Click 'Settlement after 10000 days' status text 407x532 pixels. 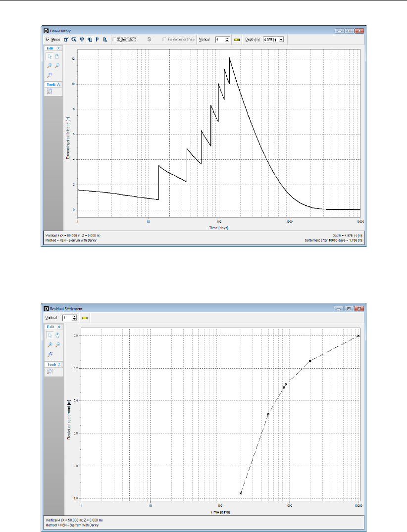(x=333, y=241)
